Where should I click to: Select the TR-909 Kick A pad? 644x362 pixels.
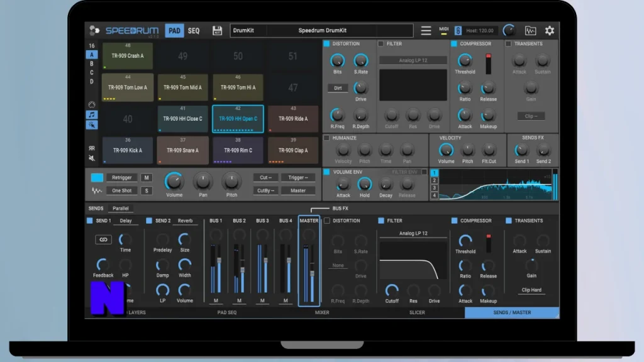(127, 150)
